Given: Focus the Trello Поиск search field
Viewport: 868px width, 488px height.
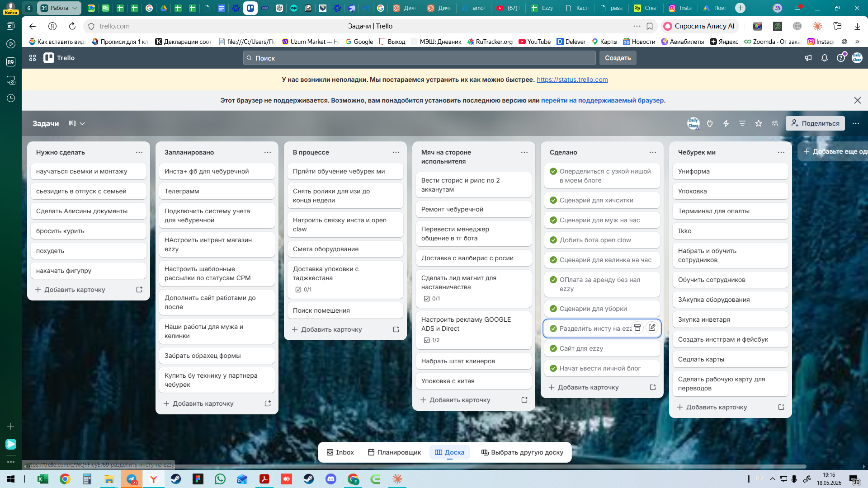Looking at the screenshot, I should tap(420, 58).
